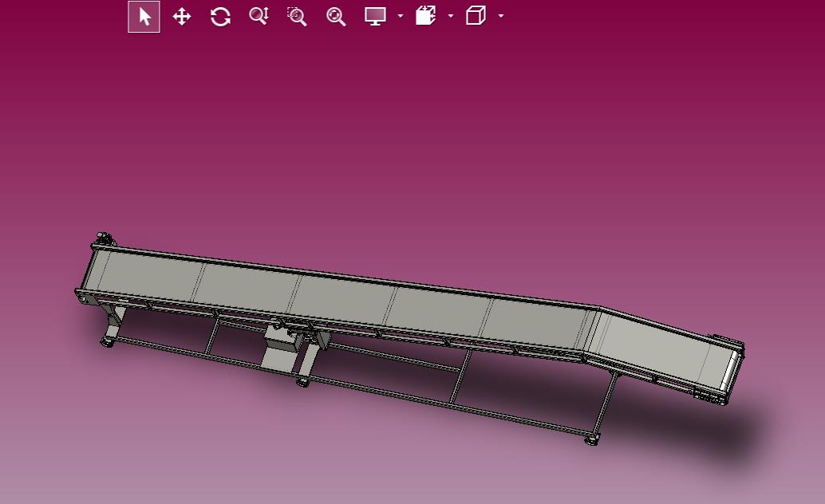Click the view orientation cube icon
825x504 pixels.
coord(476,16)
